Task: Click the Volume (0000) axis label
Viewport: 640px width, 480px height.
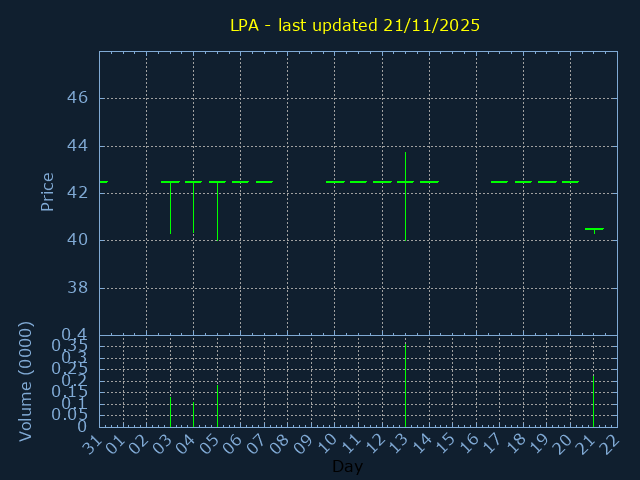Action: 26,381
